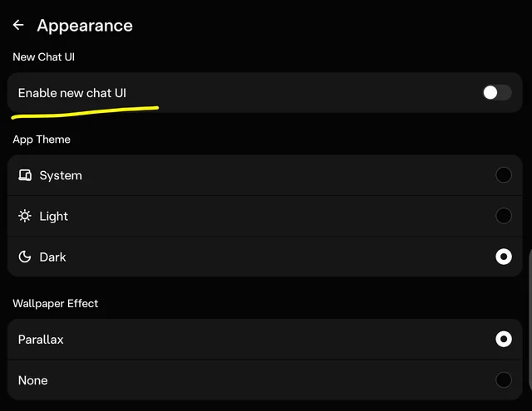Toggle the Enable new chat UI switch

[x=496, y=92]
